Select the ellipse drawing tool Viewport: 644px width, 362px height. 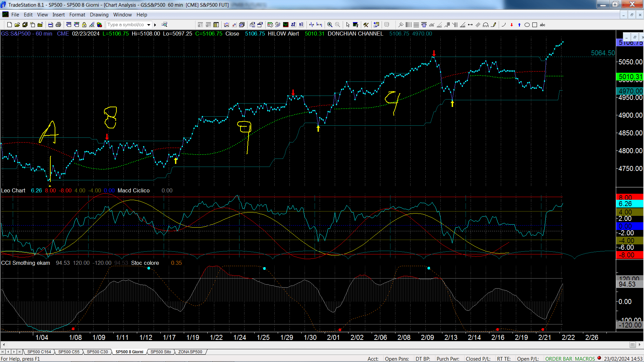(527, 25)
